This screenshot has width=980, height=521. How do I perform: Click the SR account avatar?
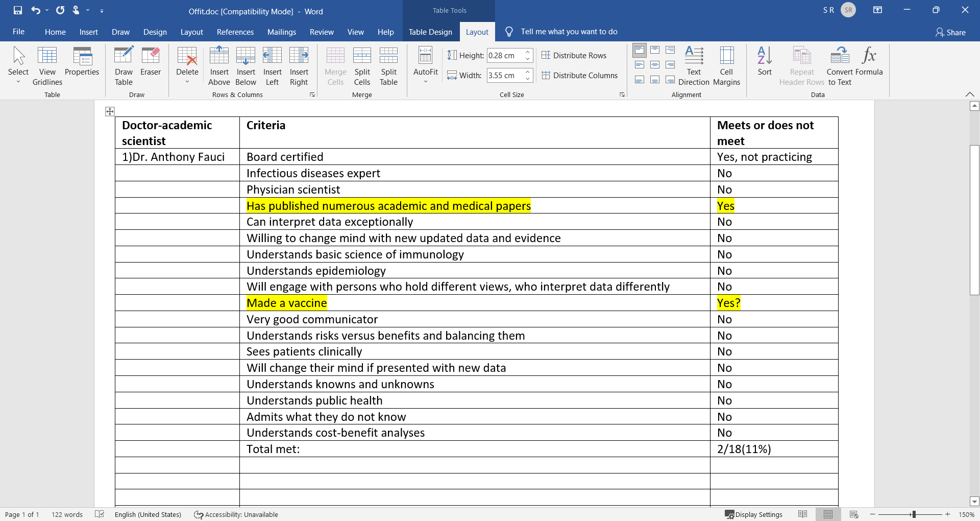[848, 10]
